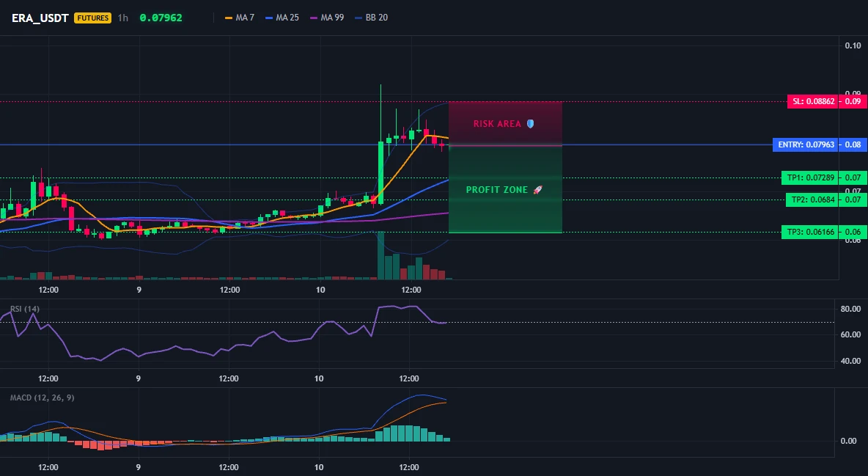868x476 pixels.
Task: Click the PROFIT ZONE text
Action: [x=497, y=189]
